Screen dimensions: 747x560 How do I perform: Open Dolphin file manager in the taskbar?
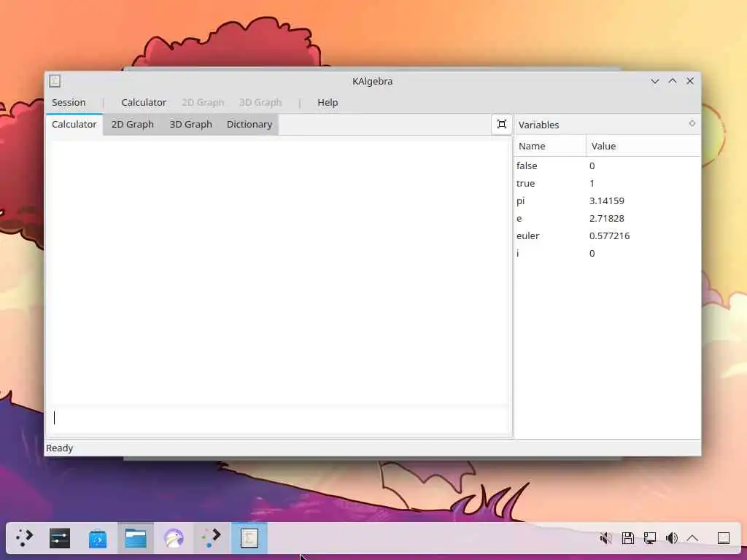[x=136, y=538]
